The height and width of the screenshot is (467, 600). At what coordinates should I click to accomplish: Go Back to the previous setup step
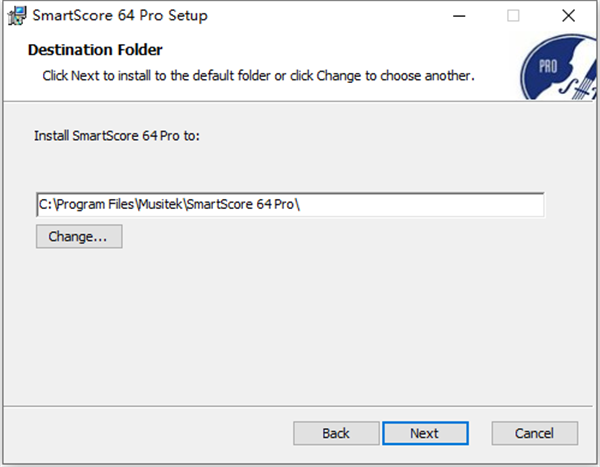pyautogui.click(x=336, y=433)
